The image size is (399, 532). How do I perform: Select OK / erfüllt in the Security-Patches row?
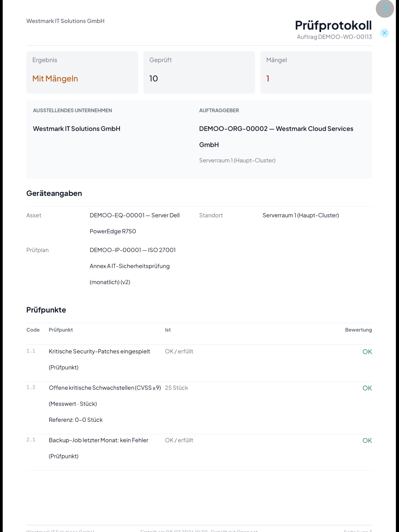pyautogui.click(x=179, y=352)
